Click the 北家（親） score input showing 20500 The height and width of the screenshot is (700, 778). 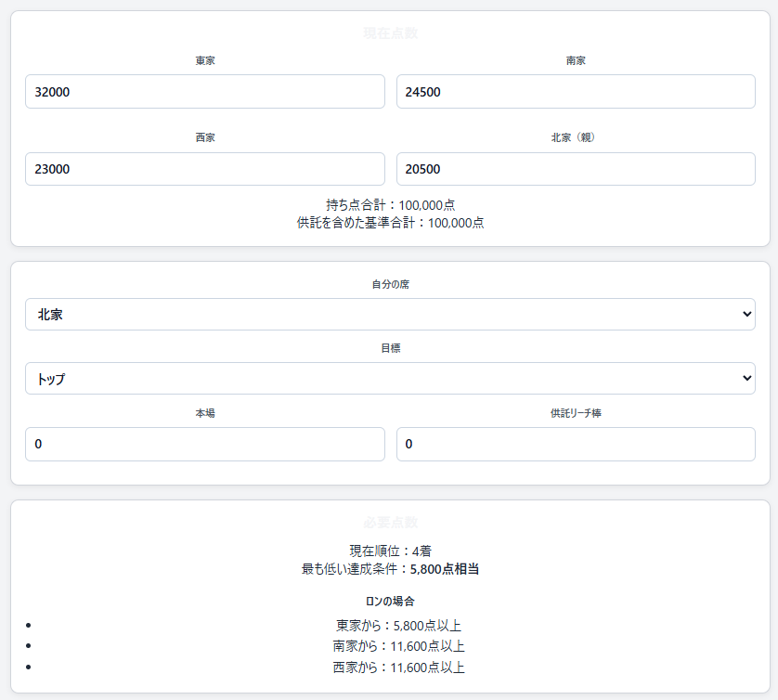point(576,169)
